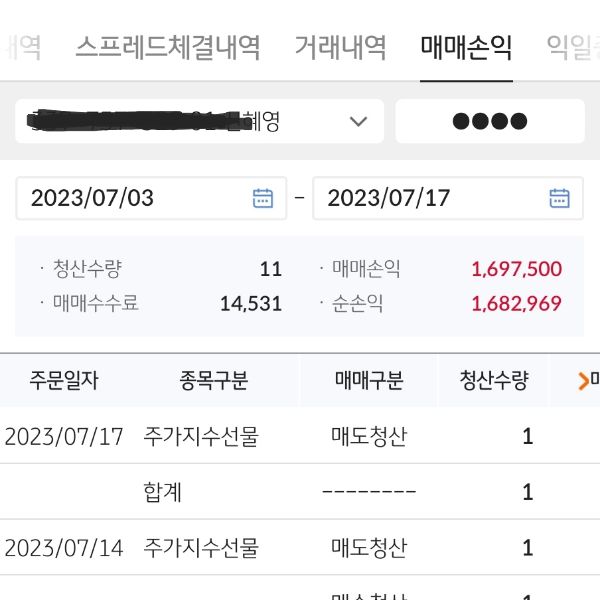Select the 매매손익 tab
The image size is (600, 600).
pos(466,47)
